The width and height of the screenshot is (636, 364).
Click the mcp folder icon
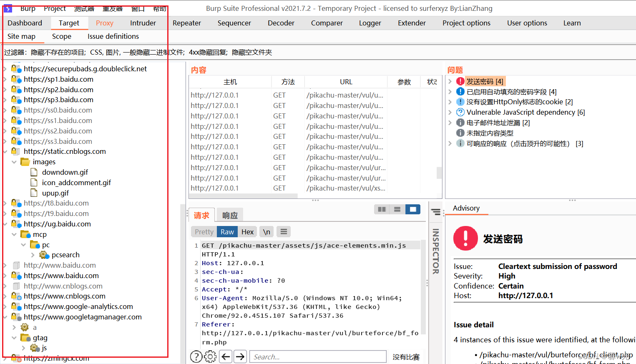coord(25,234)
